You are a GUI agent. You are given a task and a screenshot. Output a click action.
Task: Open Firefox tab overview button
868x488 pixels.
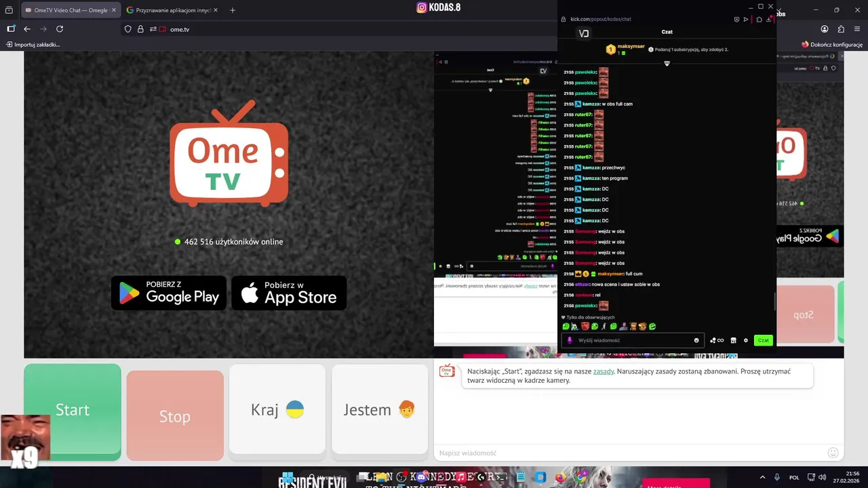[9, 10]
